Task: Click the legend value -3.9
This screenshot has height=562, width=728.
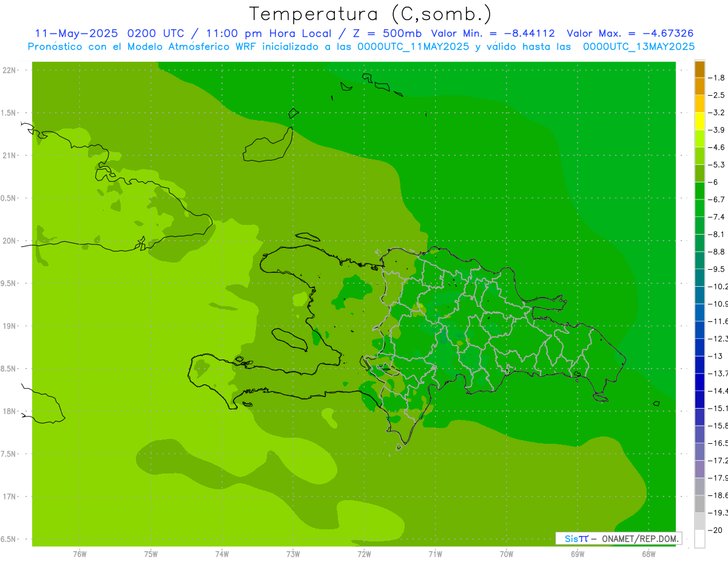Action: coord(716,130)
